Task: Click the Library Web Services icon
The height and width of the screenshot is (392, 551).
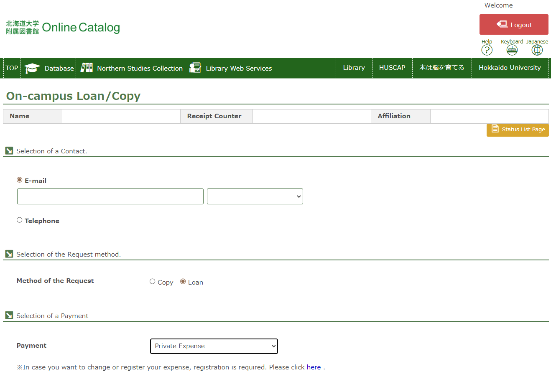Action: [195, 68]
